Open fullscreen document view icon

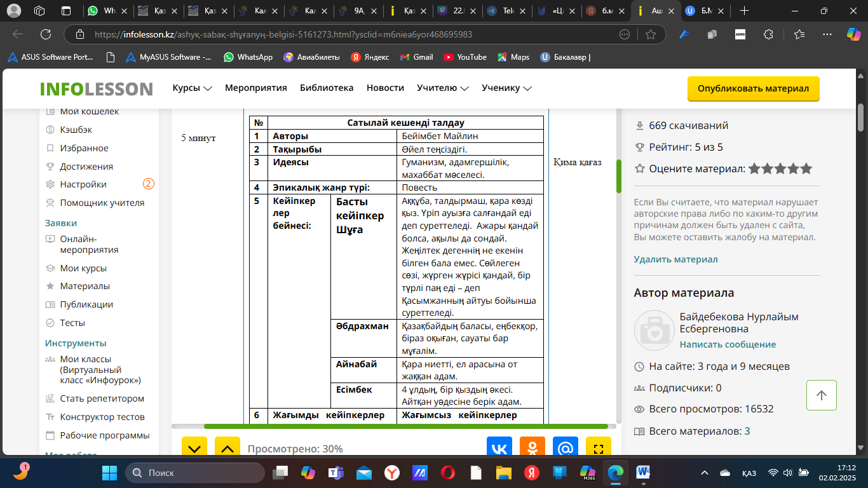pos(598,448)
